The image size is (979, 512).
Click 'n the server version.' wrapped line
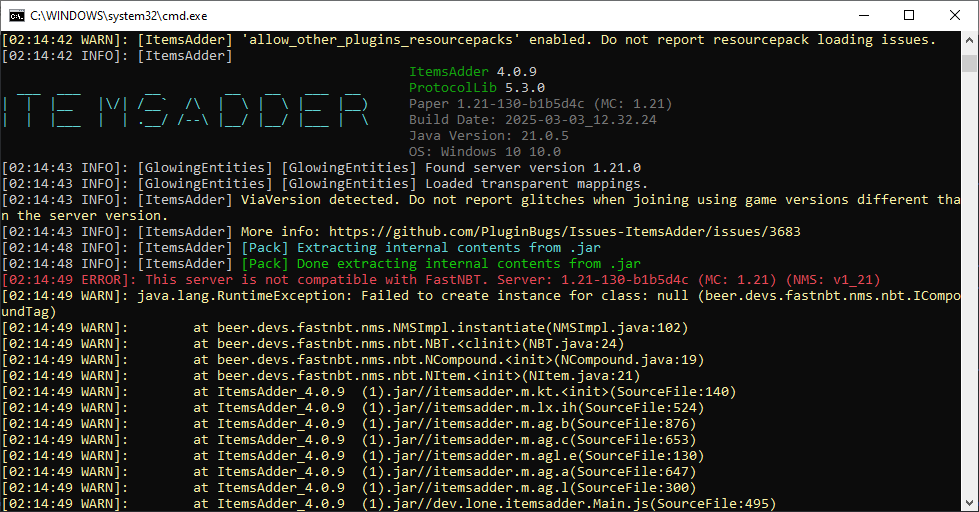coord(85,216)
